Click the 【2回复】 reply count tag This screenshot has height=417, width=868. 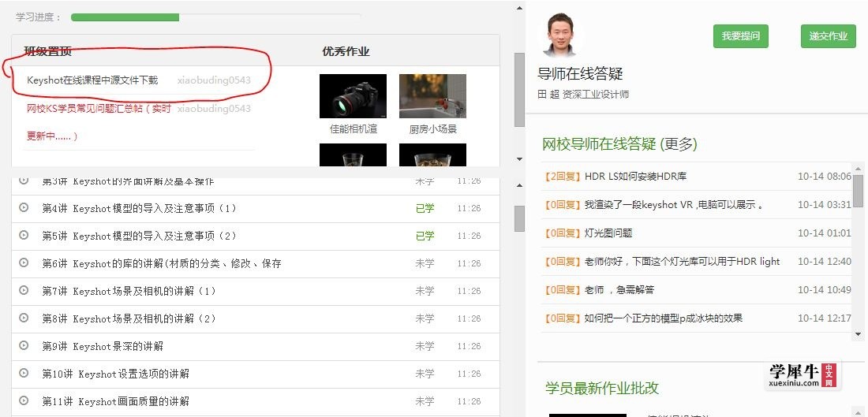coord(563,177)
